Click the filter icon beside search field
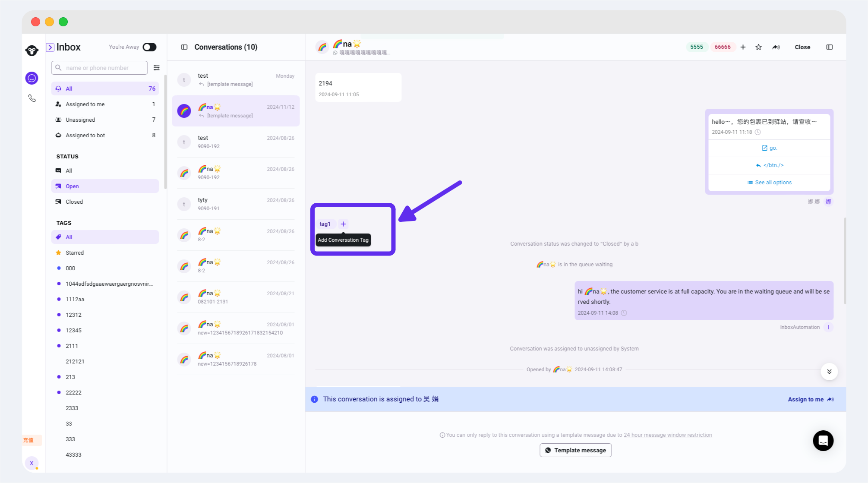Screen dimensions: 868x483 pyautogui.click(x=157, y=68)
